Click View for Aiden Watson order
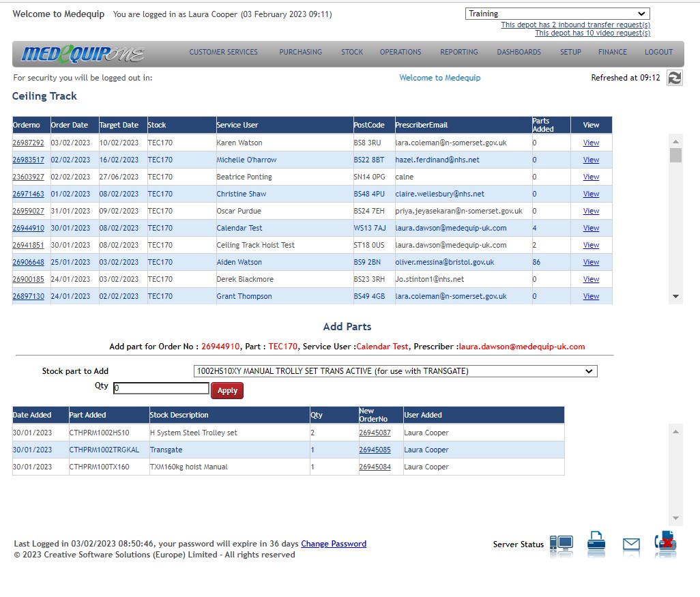Screen dimensions: 700x597 (591, 262)
